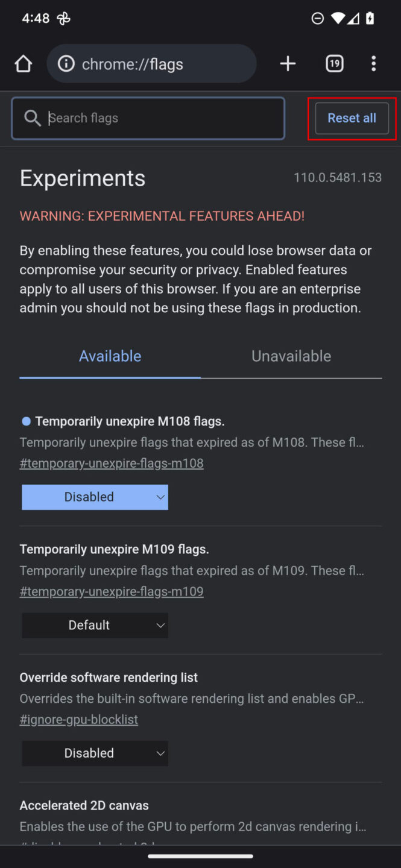The height and width of the screenshot is (868, 401).
Task: Open Chrome's three-dot overflow menu
Action: point(373,63)
